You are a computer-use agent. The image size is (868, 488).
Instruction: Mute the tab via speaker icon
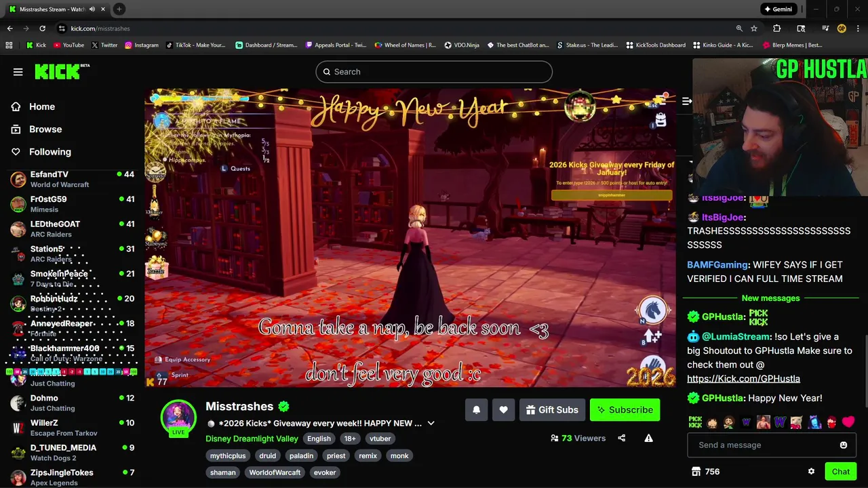click(x=92, y=9)
